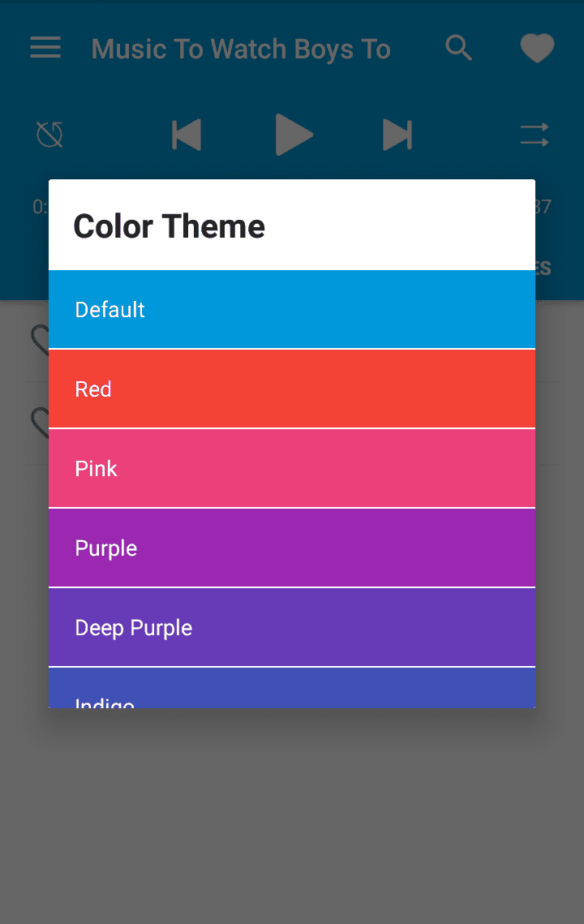
Task: Select the Purple color theme
Action: coord(292,548)
